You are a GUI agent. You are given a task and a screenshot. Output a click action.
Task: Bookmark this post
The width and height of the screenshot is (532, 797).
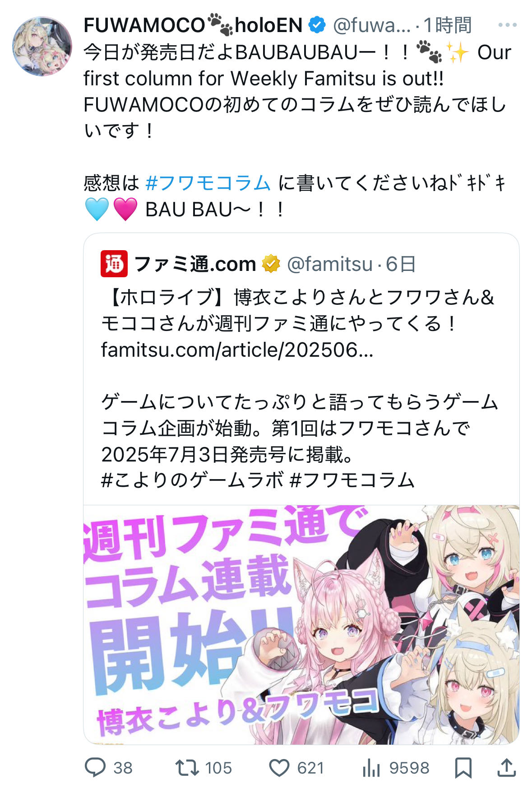(463, 768)
